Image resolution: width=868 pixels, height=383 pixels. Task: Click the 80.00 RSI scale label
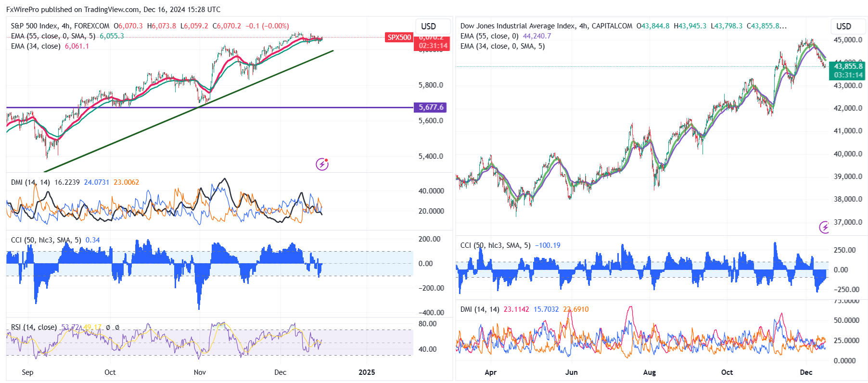(428, 324)
